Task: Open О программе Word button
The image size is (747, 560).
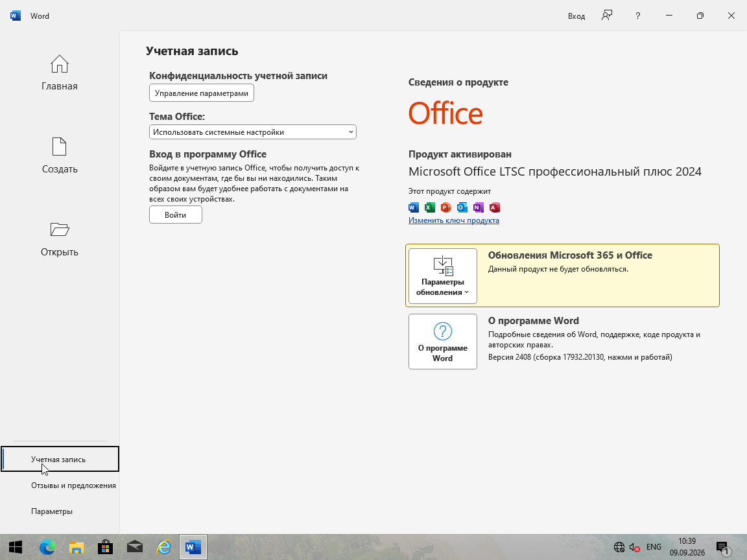Action: tap(443, 342)
